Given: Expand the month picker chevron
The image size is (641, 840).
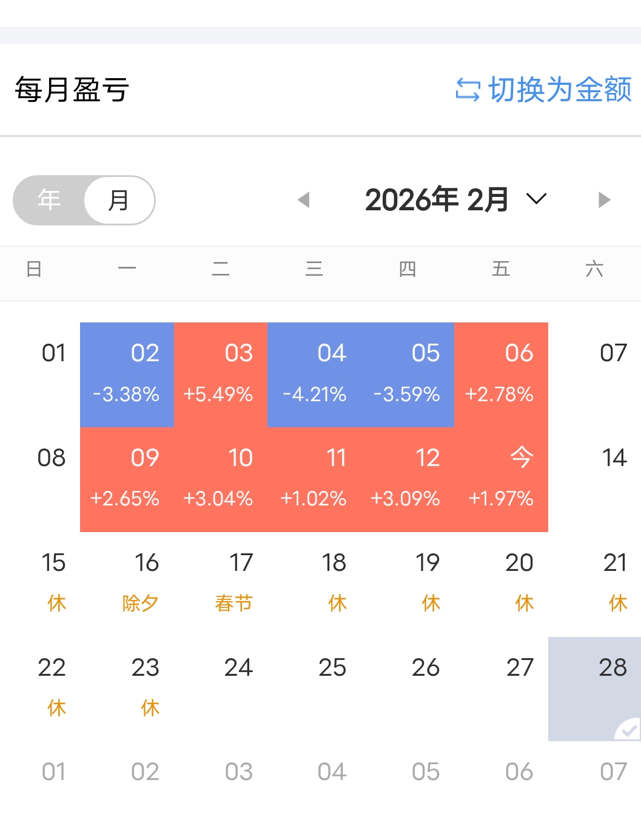Looking at the screenshot, I should click(537, 199).
